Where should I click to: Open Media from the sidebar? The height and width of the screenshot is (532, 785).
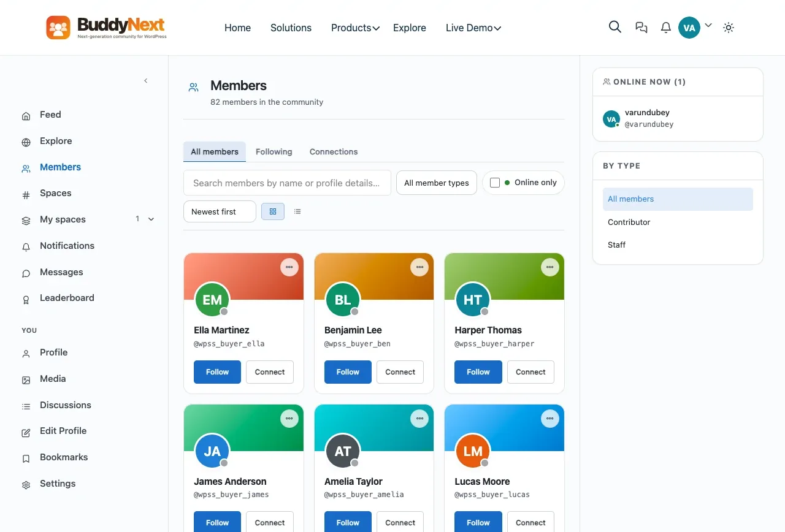point(53,379)
